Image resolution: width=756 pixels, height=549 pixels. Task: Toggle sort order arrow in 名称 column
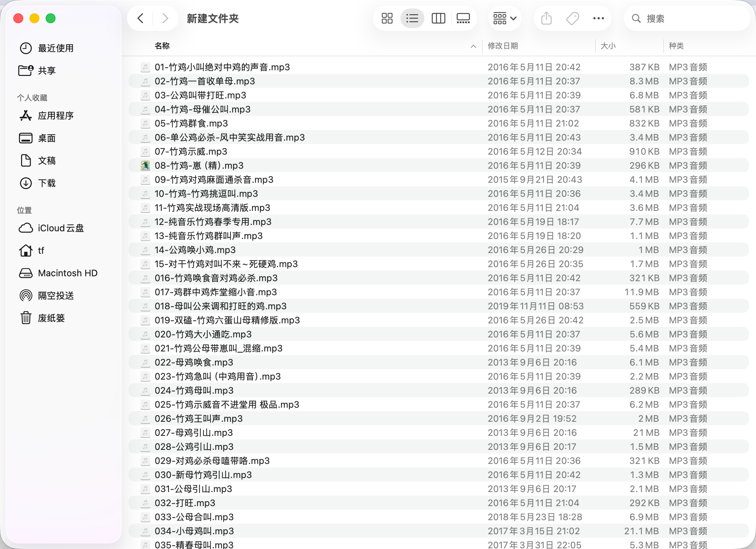pos(473,46)
